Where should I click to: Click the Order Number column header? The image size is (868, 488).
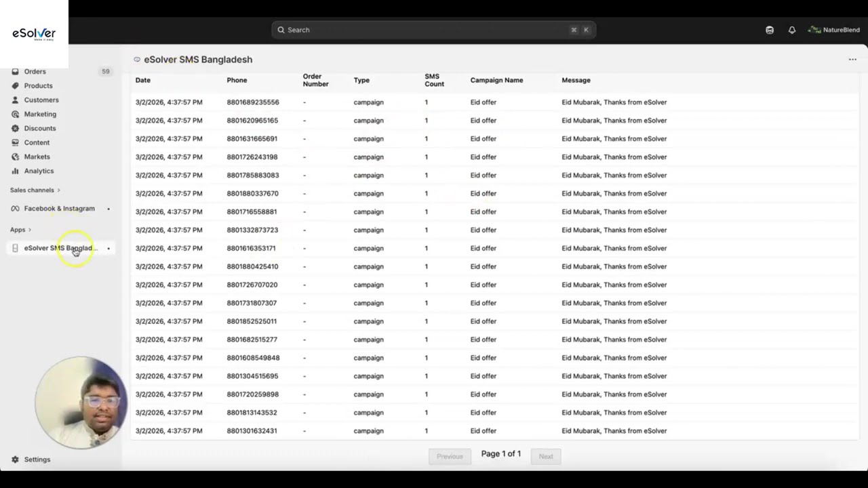pyautogui.click(x=315, y=80)
